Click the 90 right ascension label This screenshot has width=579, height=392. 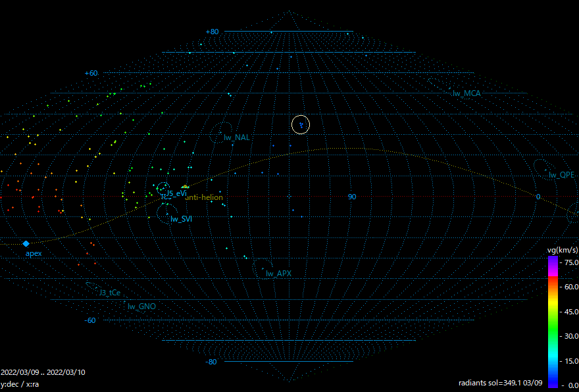352,197
